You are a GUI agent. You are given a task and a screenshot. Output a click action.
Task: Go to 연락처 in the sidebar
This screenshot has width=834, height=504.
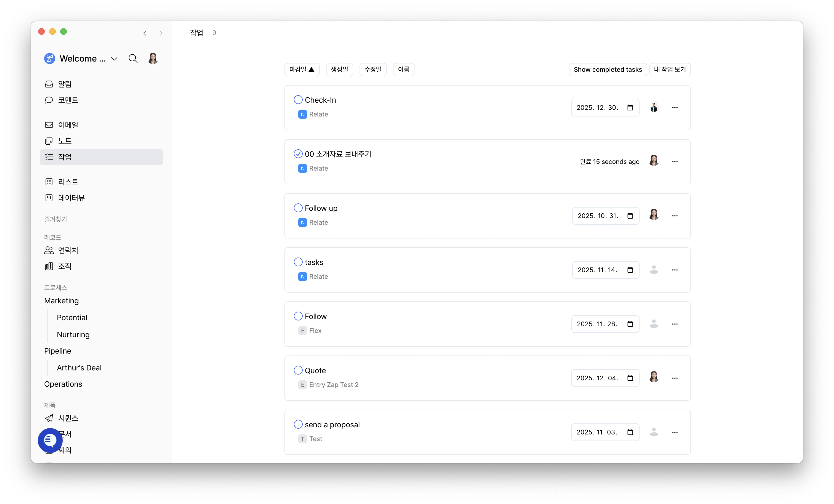(68, 250)
